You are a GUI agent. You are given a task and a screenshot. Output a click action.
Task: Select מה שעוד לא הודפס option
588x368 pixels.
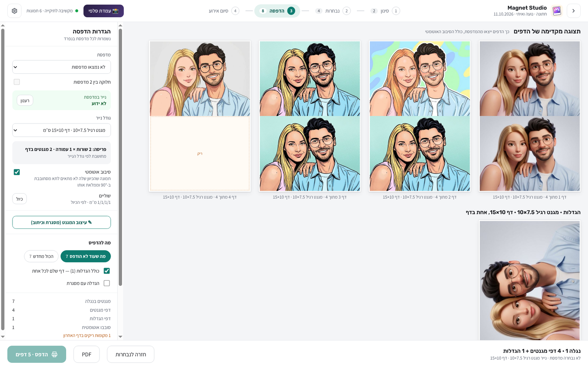click(86, 256)
